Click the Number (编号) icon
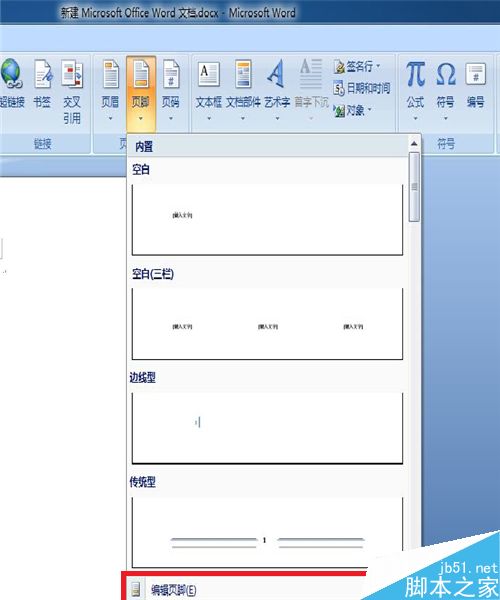Image resolution: width=500 pixels, height=600 pixels. pos(476,74)
